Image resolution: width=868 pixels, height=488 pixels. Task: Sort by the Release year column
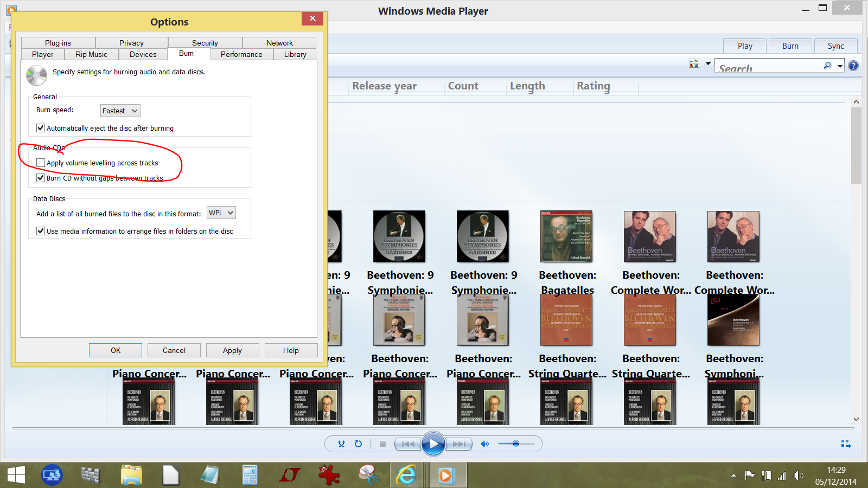coord(384,86)
